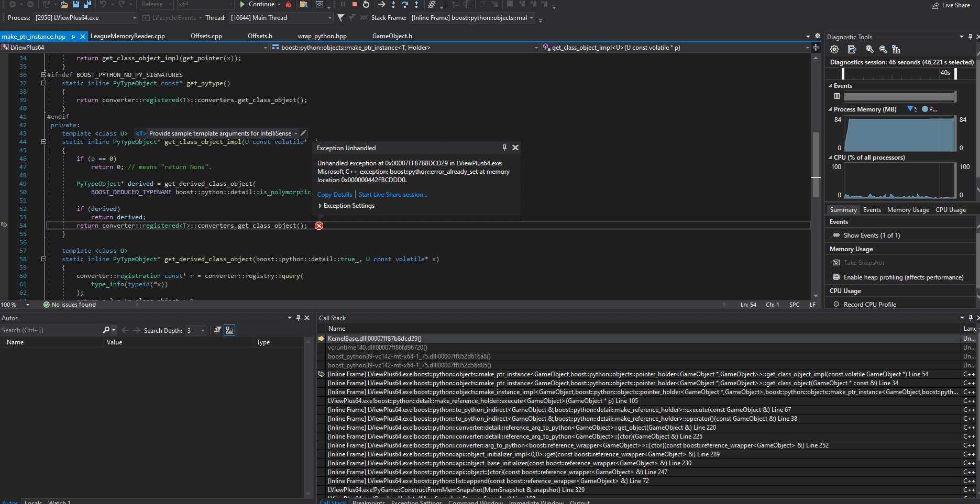Switch to wrap_python.hpp tab
Viewport: 980px width, 504px height.
coord(322,36)
